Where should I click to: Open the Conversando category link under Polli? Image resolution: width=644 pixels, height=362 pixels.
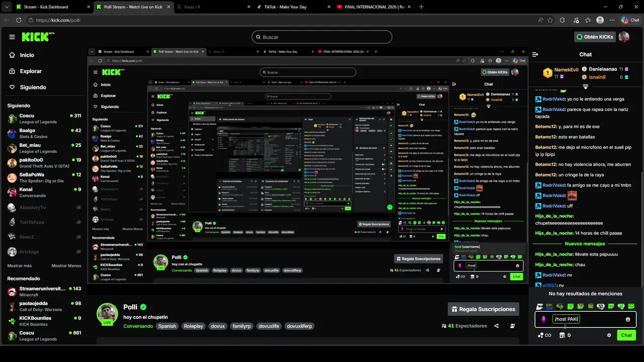pos(138,326)
